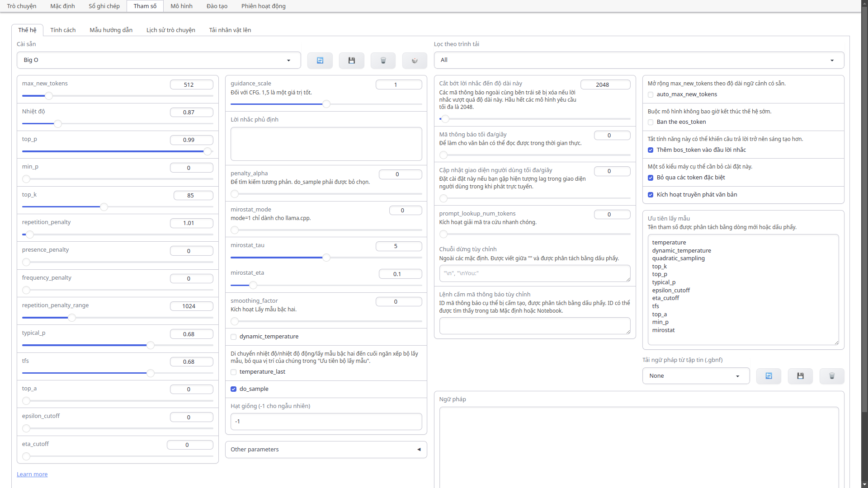The width and height of the screenshot is (868, 488).
Task: Click the seed input field
Action: coord(325,422)
